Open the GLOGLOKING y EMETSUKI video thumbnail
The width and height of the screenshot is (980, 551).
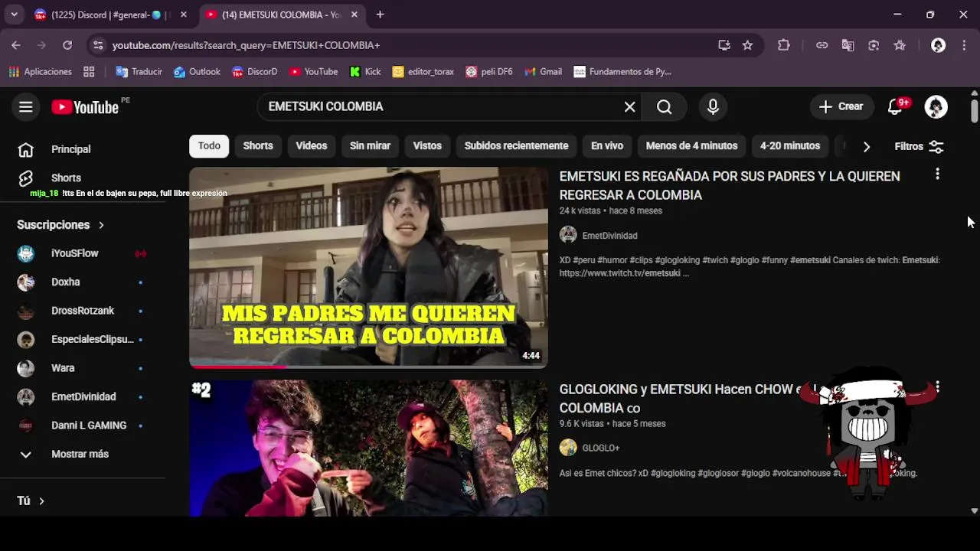pyautogui.click(x=368, y=448)
